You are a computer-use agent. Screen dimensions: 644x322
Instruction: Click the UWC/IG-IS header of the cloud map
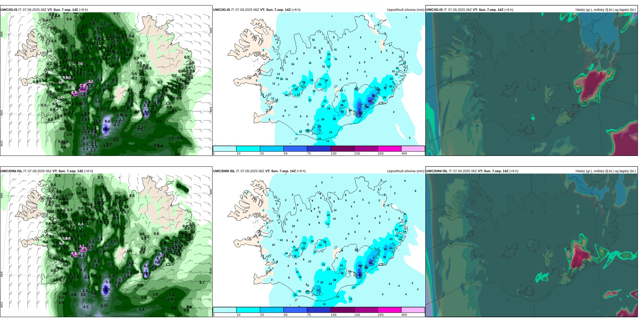pyautogui.click(x=470, y=10)
